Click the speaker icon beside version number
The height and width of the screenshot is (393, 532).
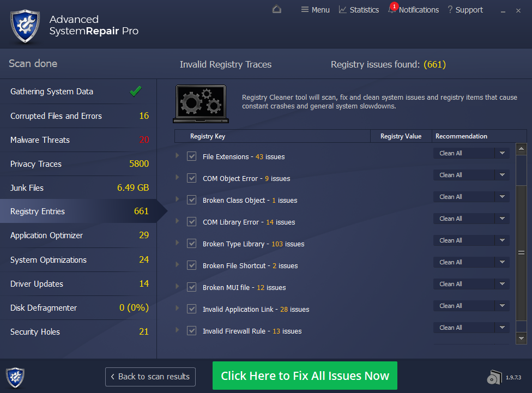pos(494,377)
